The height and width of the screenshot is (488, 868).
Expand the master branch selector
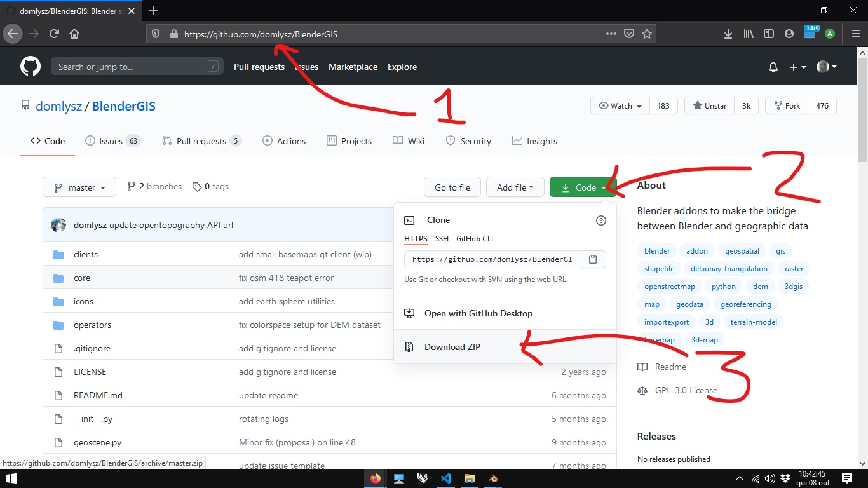(79, 187)
